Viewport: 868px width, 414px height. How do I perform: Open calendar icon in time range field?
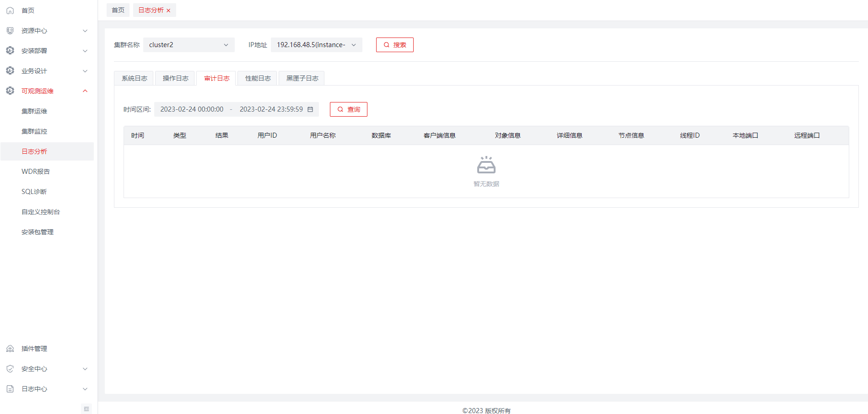[x=310, y=109]
